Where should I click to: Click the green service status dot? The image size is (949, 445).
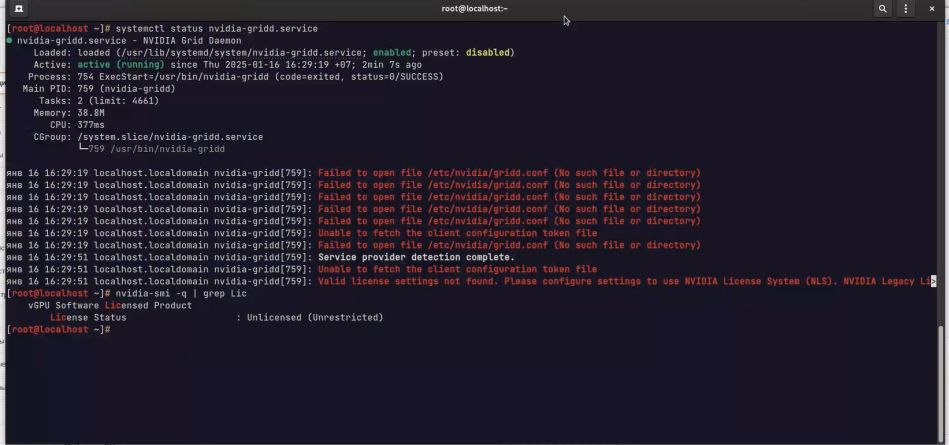coord(10,41)
